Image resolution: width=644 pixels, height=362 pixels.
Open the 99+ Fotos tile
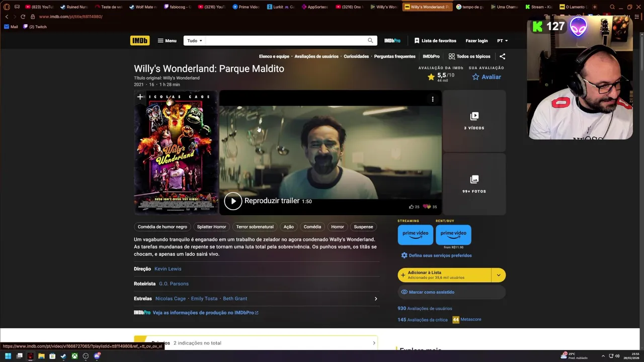[x=474, y=184]
